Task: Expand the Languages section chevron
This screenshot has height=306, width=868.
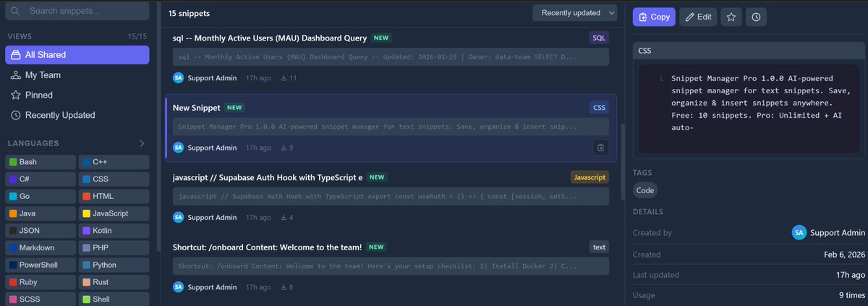Action: pyautogui.click(x=142, y=143)
